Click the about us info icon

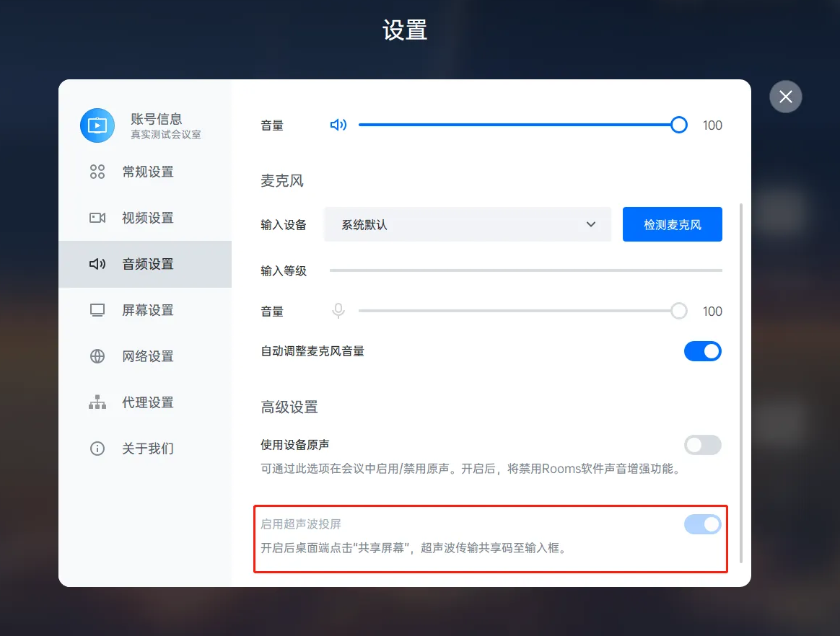(97, 448)
